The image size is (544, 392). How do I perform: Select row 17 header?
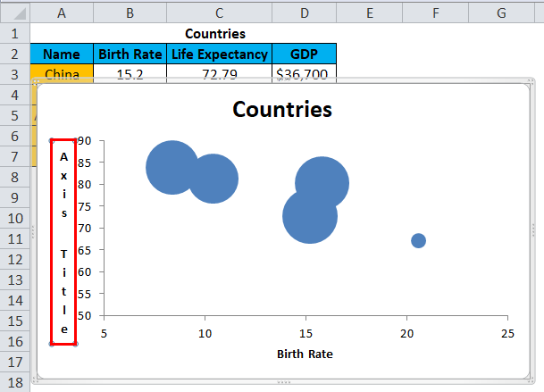[x=15, y=363]
